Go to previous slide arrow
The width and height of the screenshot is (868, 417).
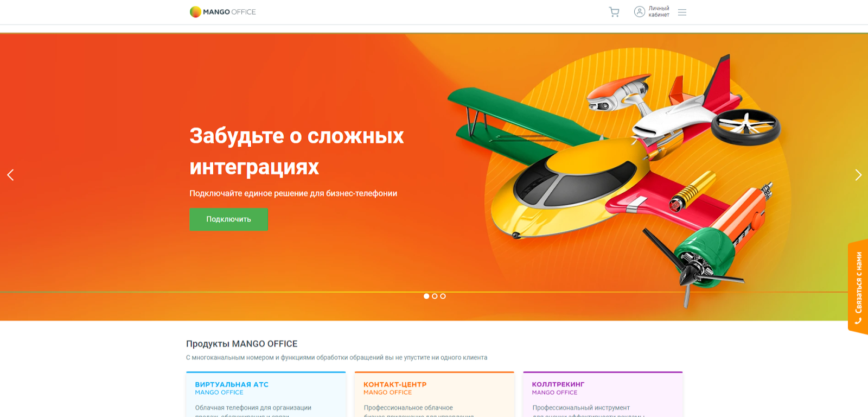click(10, 175)
